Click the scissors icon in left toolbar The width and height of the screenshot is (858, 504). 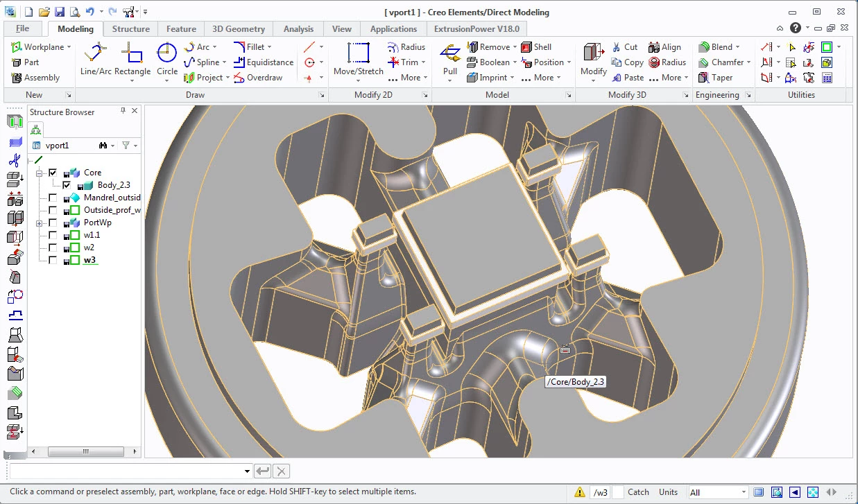[x=15, y=161]
